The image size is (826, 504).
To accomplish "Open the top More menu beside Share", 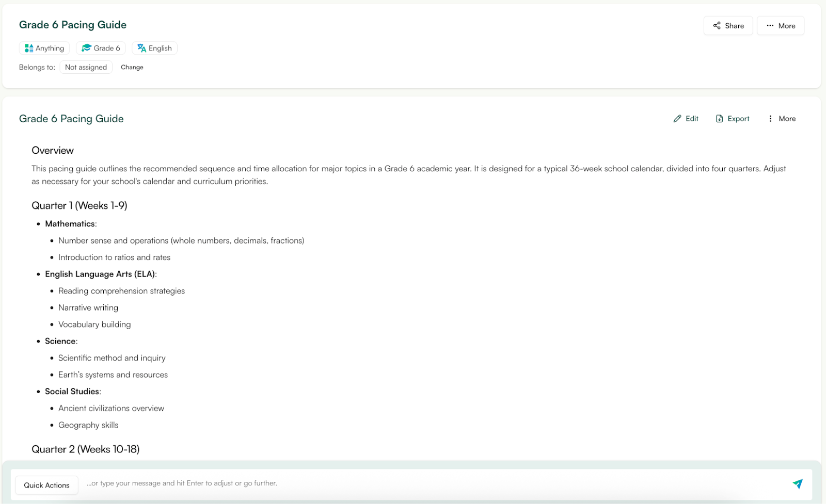I will point(780,26).
